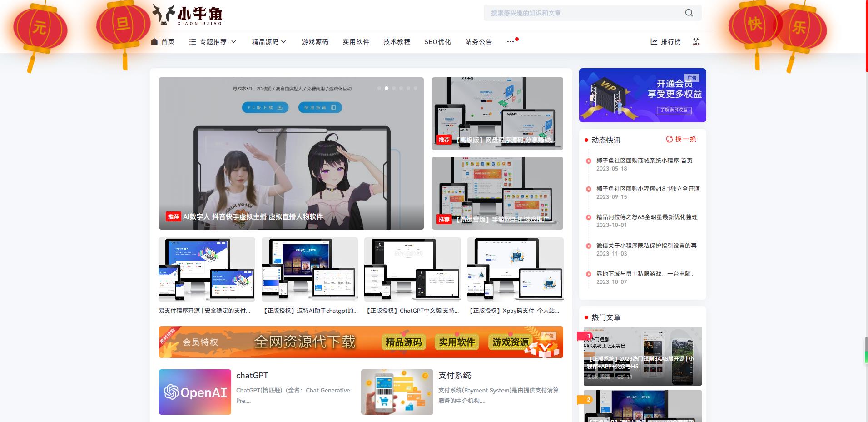Expand the 专题推荐 dropdown arrow

click(x=234, y=41)
